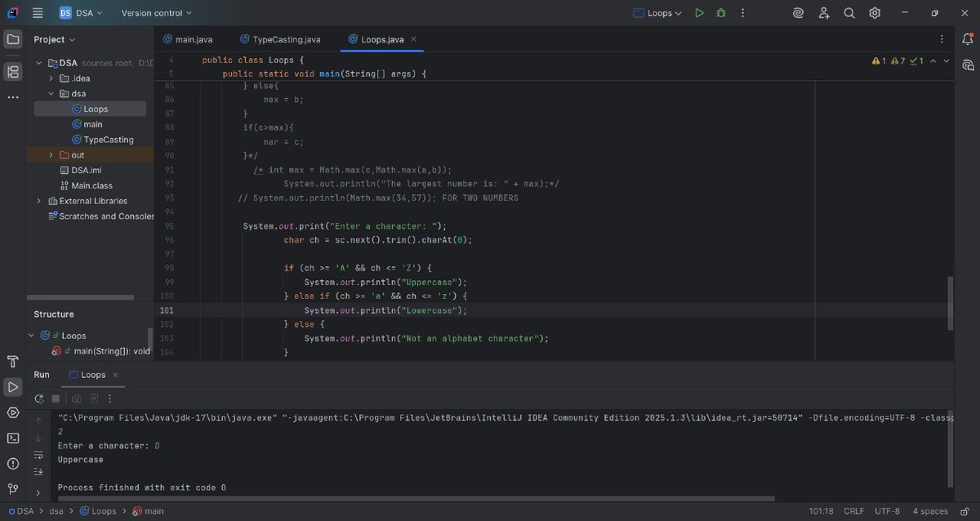Open the Git version control tool window
The image size is (980, 521).
point(13,489)
